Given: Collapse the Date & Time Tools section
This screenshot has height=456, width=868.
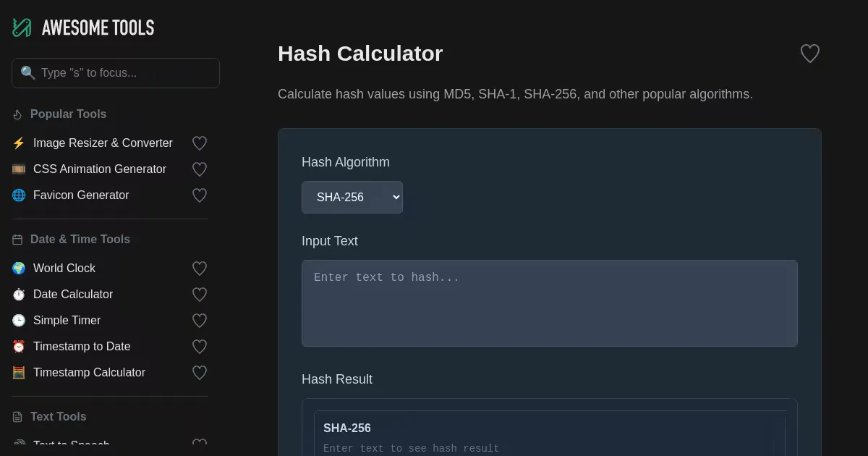Looking at the screenshot, I should 80,240.
